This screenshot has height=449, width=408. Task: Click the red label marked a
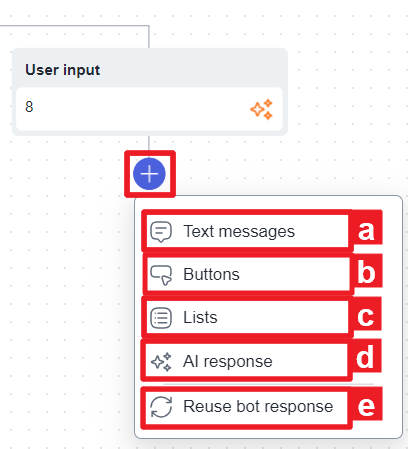pos(366,230)
